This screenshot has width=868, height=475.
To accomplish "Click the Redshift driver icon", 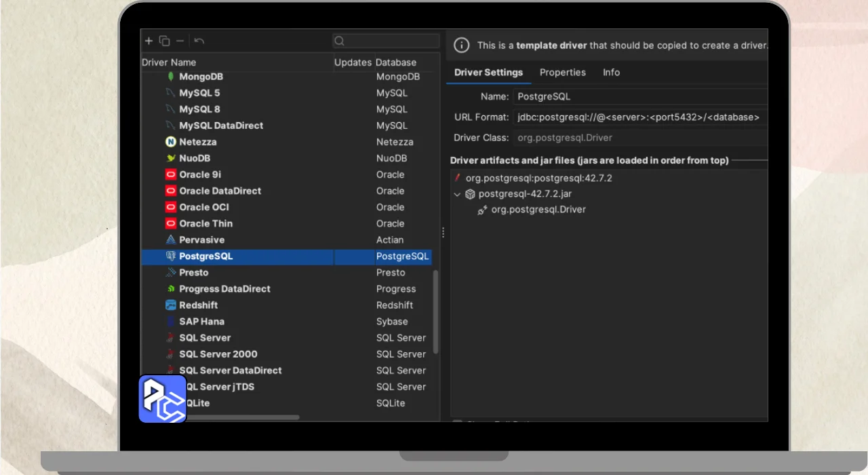I will pyautogui.click(x=171, y=305).
